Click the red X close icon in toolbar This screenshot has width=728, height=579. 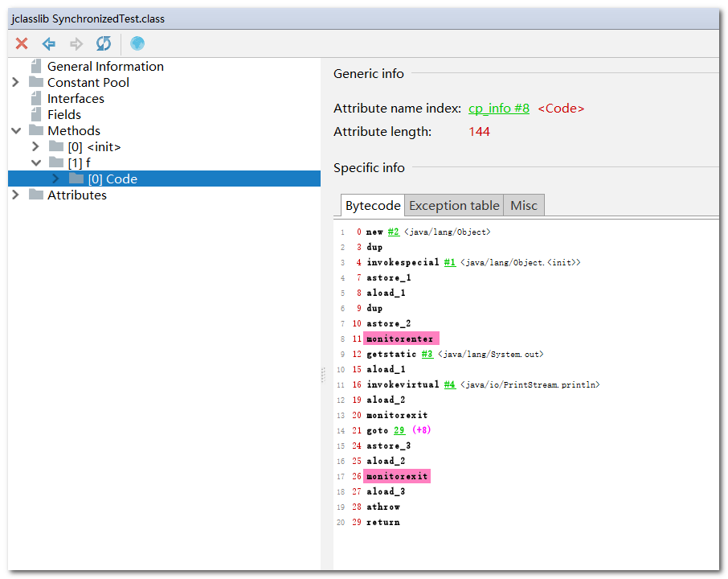point(22,43)
